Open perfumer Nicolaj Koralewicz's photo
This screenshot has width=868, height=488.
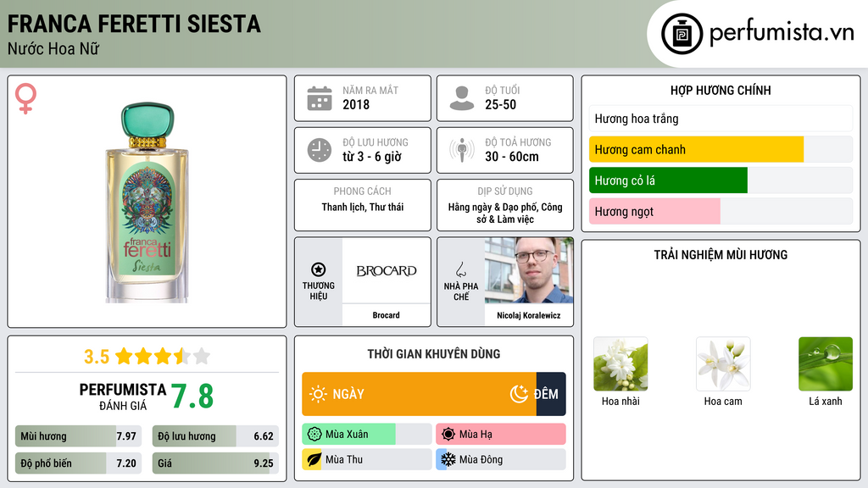click(x=529, y=270)
